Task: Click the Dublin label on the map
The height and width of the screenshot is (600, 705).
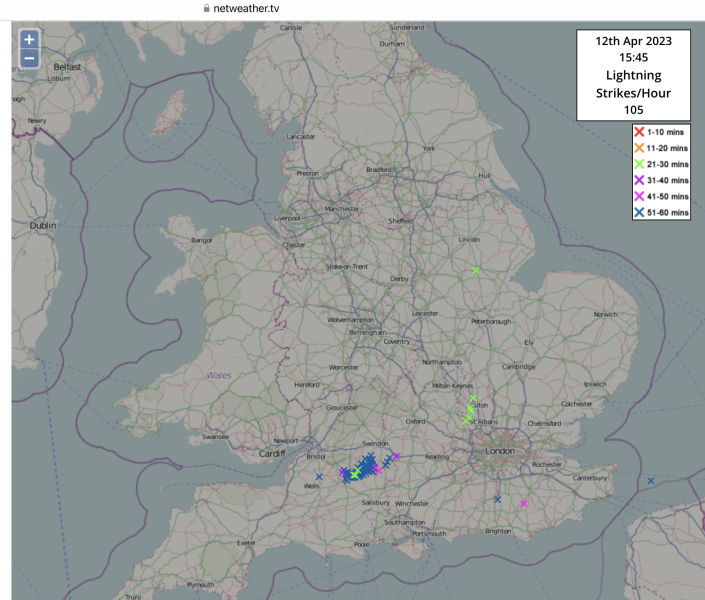Action: [43, 226]
